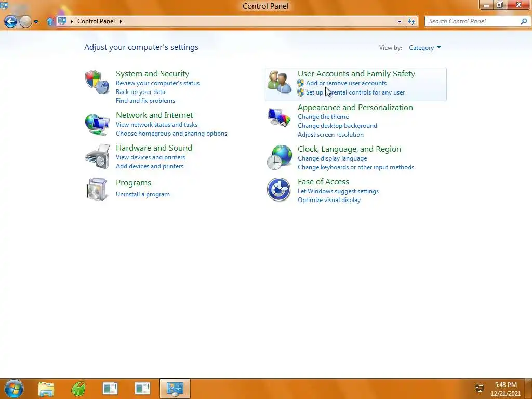Open the Programs category heading
This screenshot has width=532, height=399.
click(x=134, y=183)
